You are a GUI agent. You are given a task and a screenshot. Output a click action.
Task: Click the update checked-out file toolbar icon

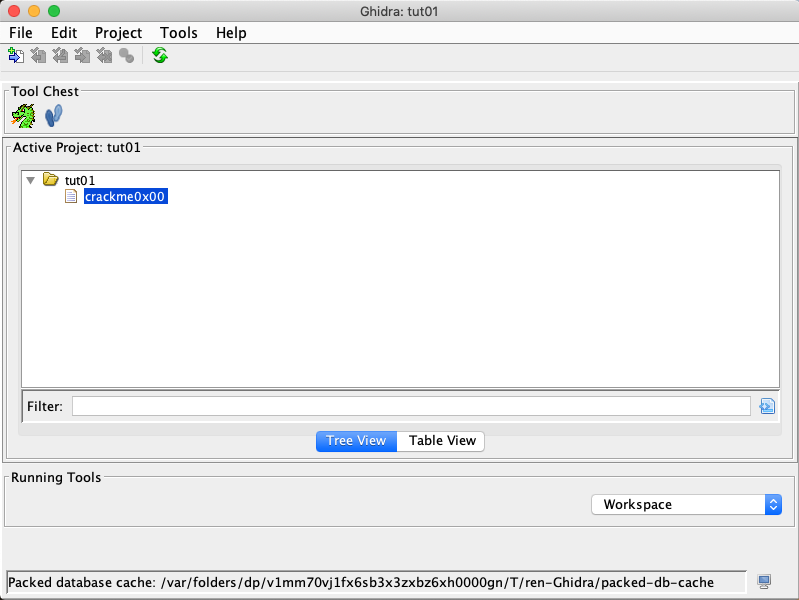[x=60, y=56]
